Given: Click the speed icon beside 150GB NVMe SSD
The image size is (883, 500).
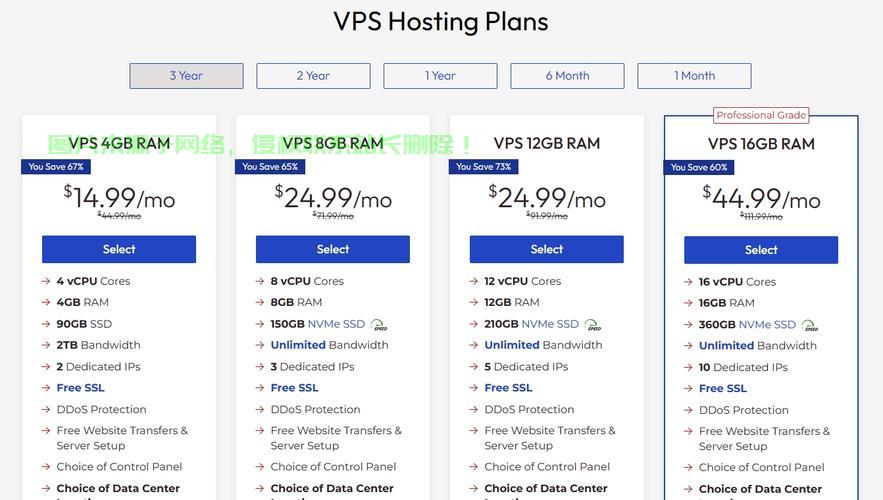Looking at the screenshot, I should click(x=379, y=325).
